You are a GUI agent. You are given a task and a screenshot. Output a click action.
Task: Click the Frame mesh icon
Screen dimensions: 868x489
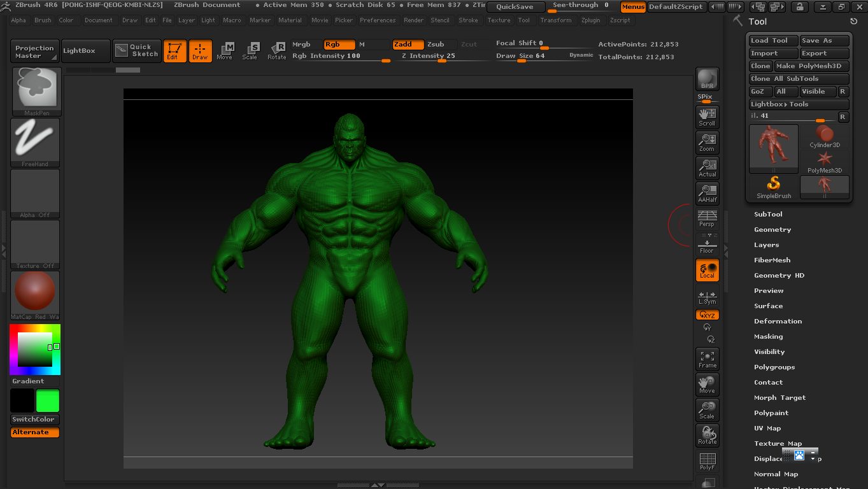(708, 359)
